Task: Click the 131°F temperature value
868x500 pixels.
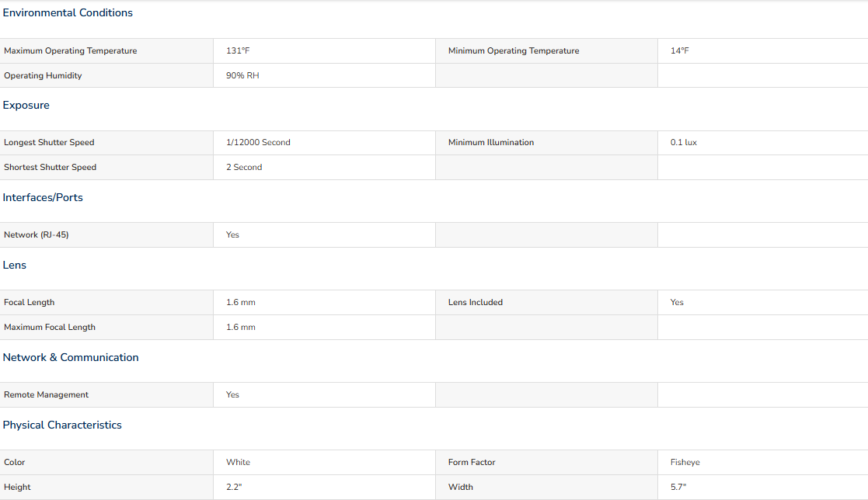Action: 238,51
